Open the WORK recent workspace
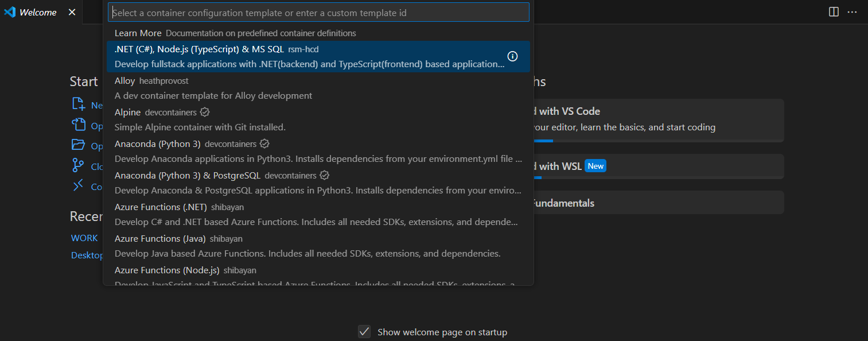Viewport: 868px width, 341px height. pyautogui.click(x=84, y=237)
